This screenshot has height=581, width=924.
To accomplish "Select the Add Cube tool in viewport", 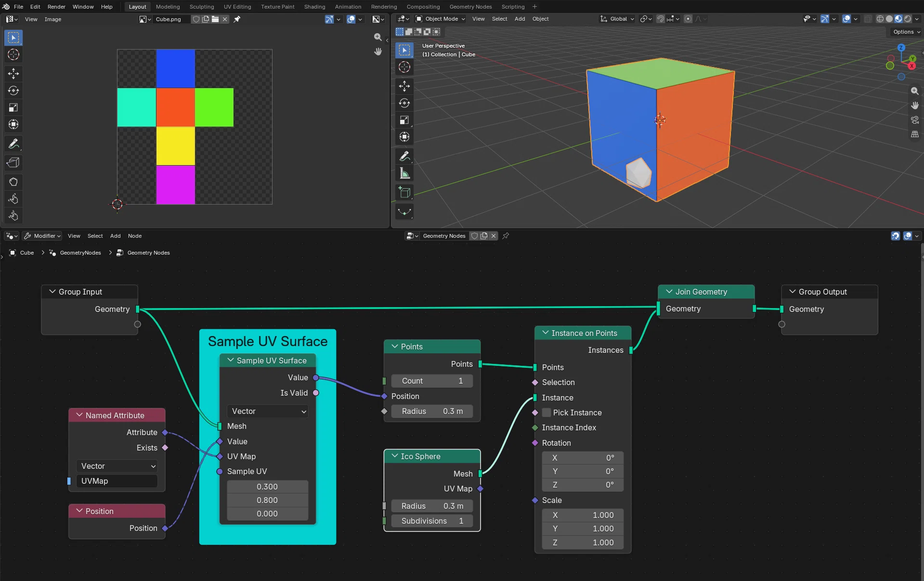I will 404,193.
